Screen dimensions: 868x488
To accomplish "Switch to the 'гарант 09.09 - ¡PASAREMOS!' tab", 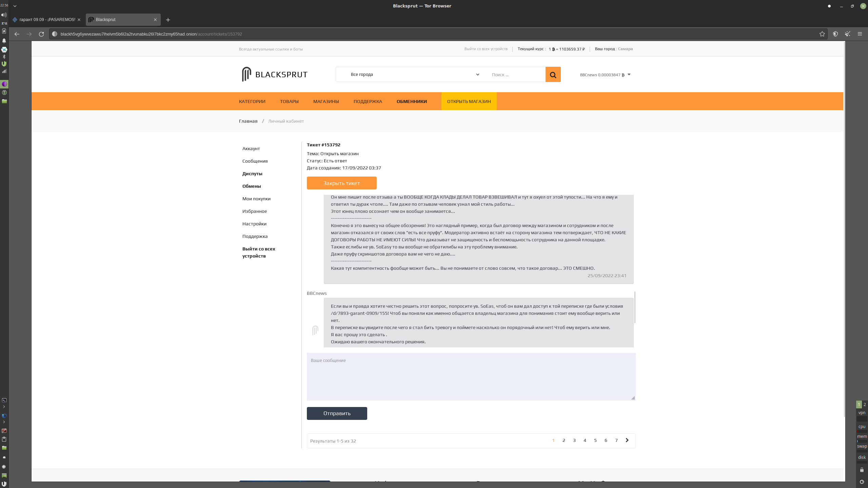I will (47, 20).
